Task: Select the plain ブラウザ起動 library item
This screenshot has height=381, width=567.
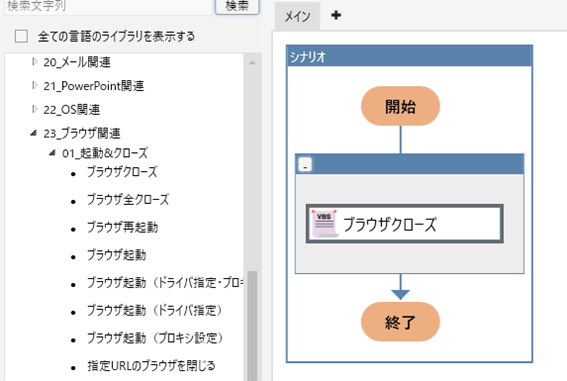Action: point(116,255)
